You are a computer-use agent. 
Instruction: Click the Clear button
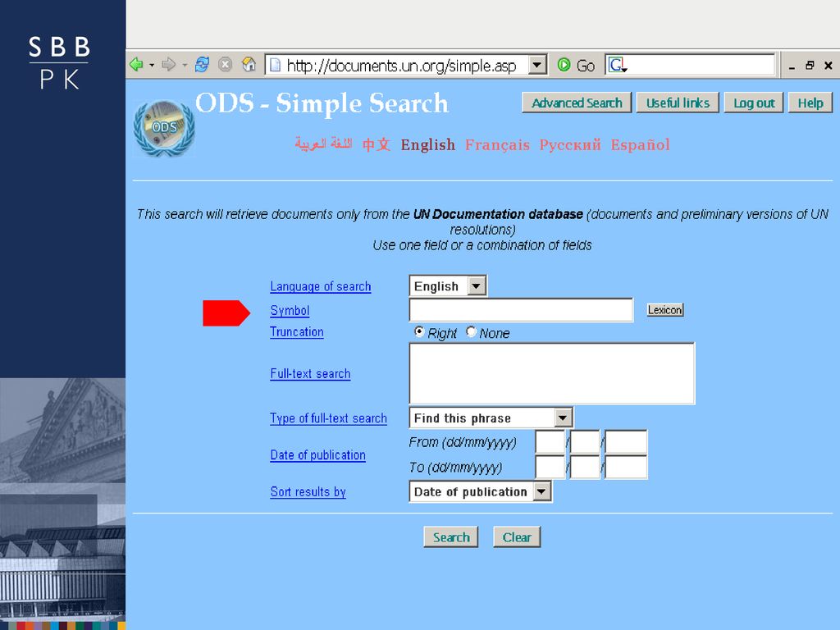517,536
